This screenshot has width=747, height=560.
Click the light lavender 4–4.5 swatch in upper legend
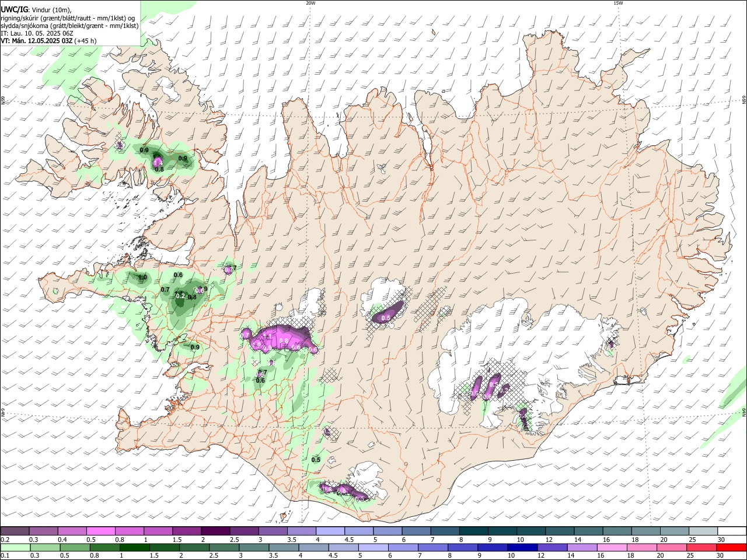point(330,531)
